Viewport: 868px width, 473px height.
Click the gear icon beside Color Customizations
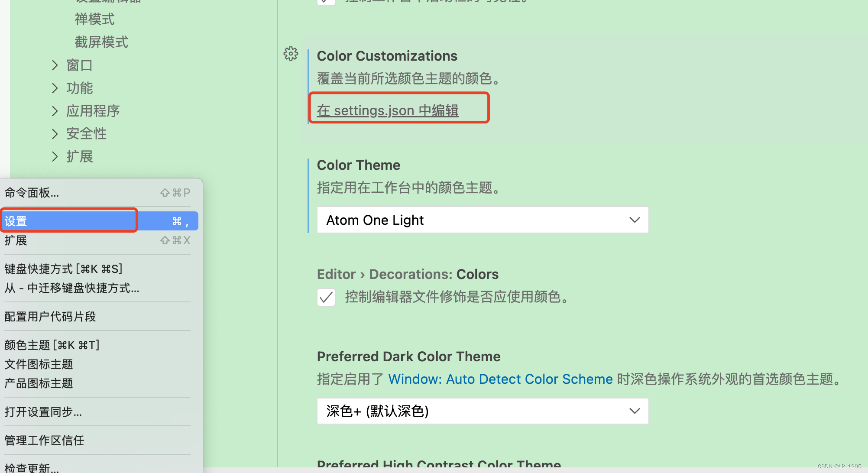click(x=291, y=54)
